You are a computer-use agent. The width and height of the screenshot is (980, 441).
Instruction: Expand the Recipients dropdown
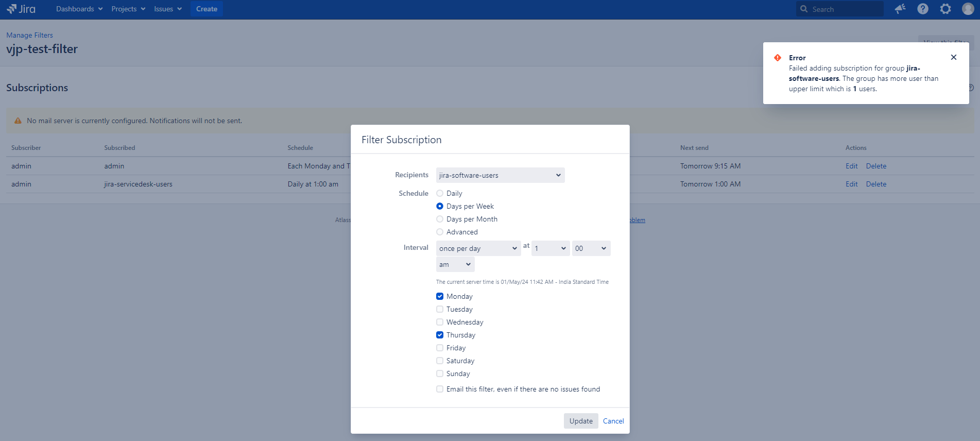(500, 175)
